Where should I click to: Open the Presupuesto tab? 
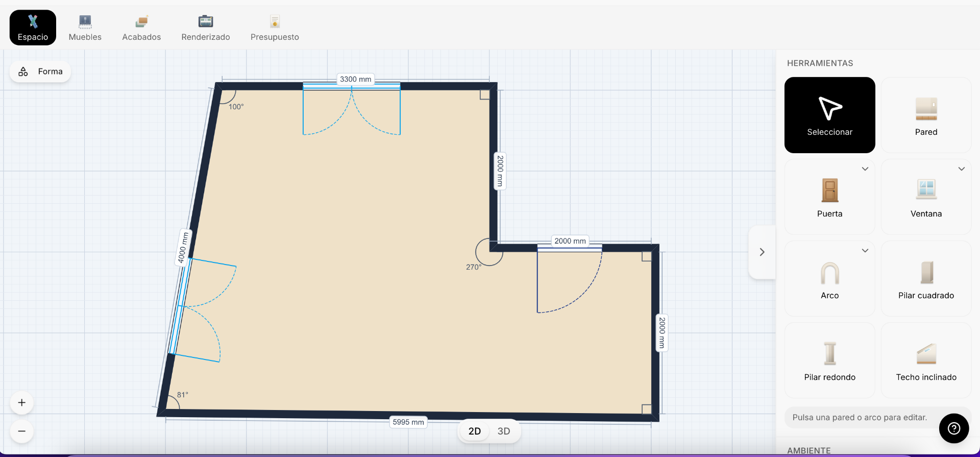point(275,28)
